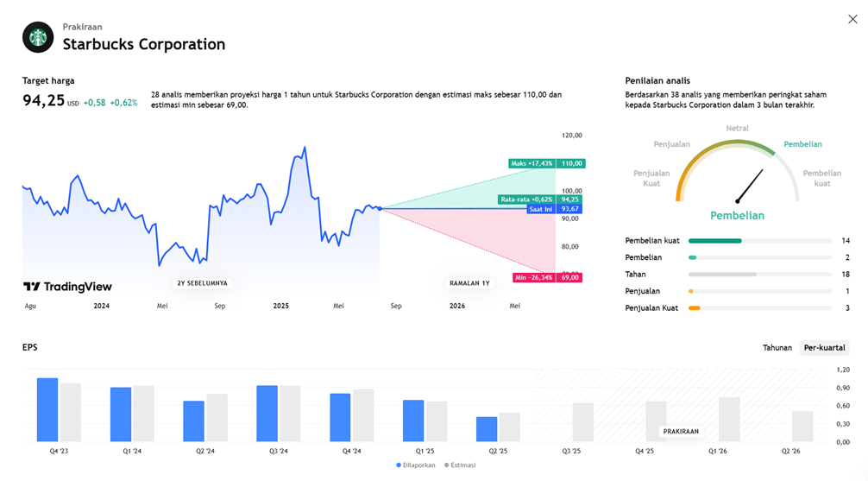
Task: Click the Penjualan rating row label
Action: [642, 291]
